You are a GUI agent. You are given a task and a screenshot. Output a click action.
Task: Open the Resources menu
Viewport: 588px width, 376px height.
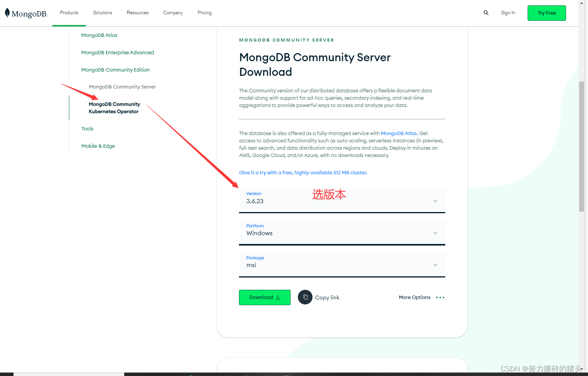pyautogui.click(x=137, y=12)
